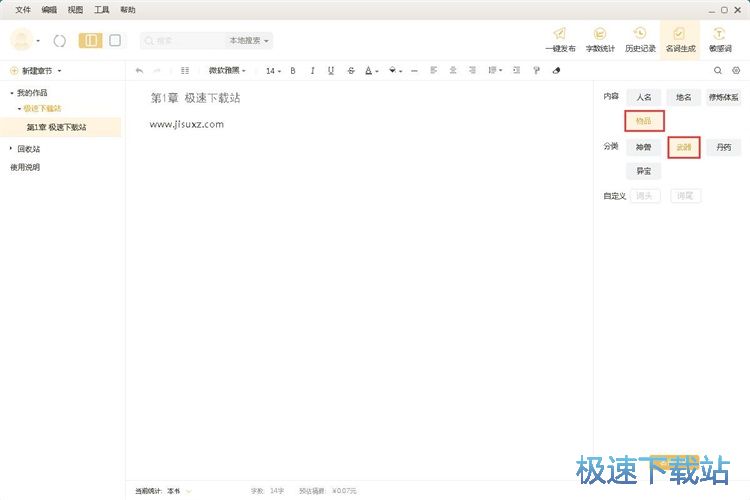This screenshot has width=750, height=500.
Task: Align text right
Action: tap(472, 70)
